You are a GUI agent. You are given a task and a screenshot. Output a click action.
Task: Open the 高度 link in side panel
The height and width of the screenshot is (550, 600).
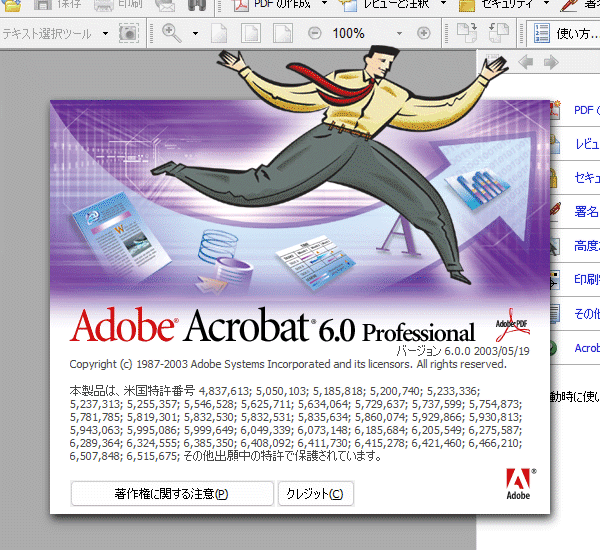(587, 246)
